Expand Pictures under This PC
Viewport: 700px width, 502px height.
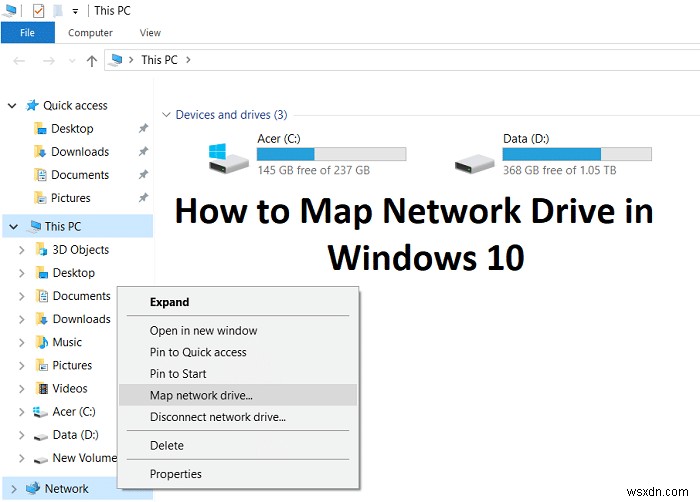pyautogui.click(x=21, y=366)
